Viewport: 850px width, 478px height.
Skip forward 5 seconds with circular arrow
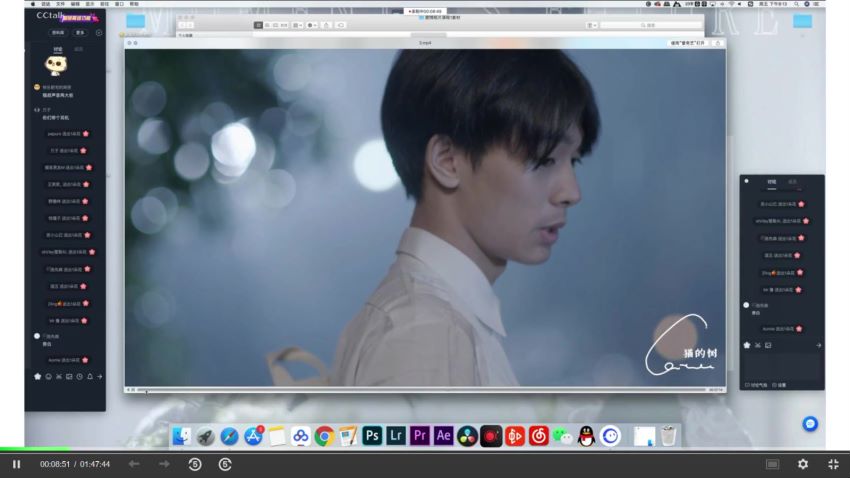[x=225, y=464]
